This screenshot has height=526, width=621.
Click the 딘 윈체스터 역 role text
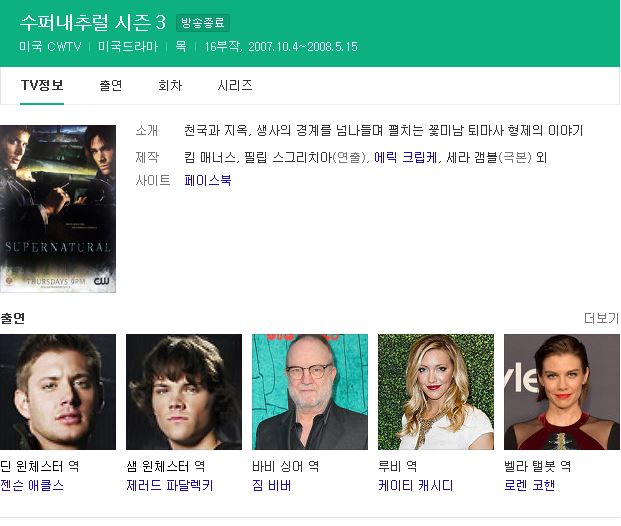pos(40,466)
